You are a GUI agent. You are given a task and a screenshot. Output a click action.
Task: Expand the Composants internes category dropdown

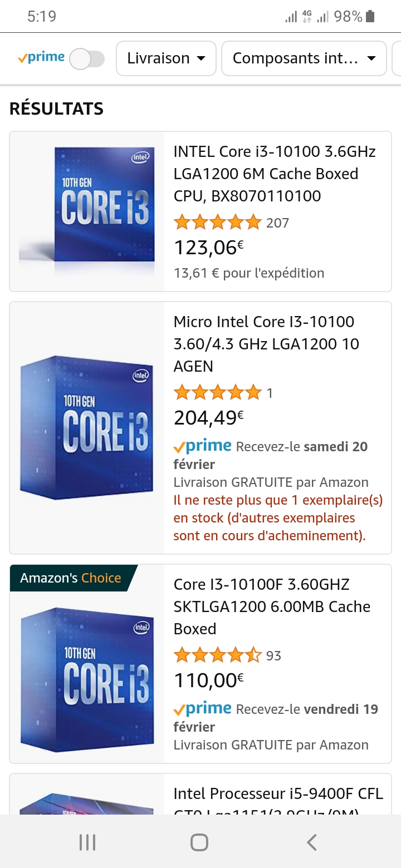click(304, 58)
